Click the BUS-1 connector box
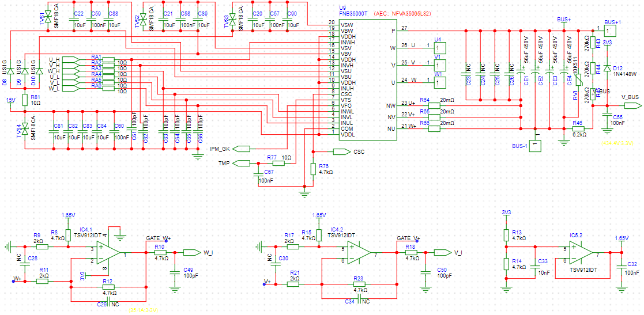Image resolution: width=644 pixels, height=315 pixels. click(x=535, y=146)
